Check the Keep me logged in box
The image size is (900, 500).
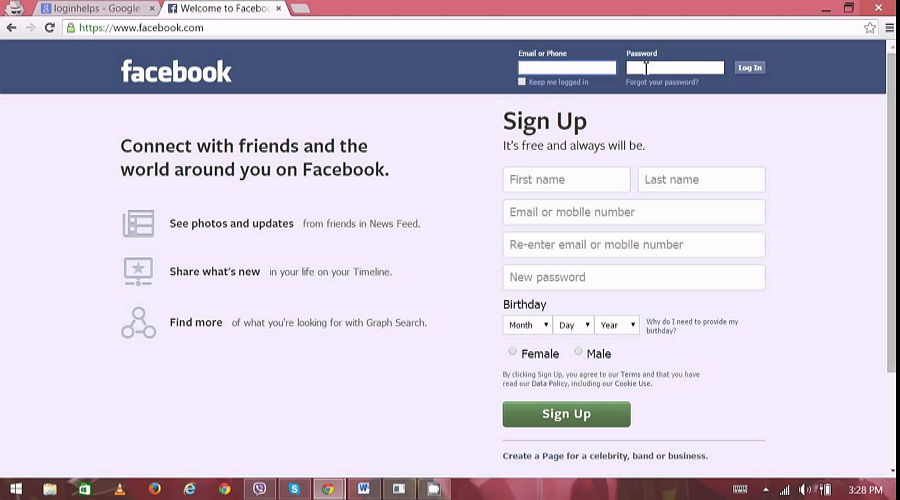point(522,82)
